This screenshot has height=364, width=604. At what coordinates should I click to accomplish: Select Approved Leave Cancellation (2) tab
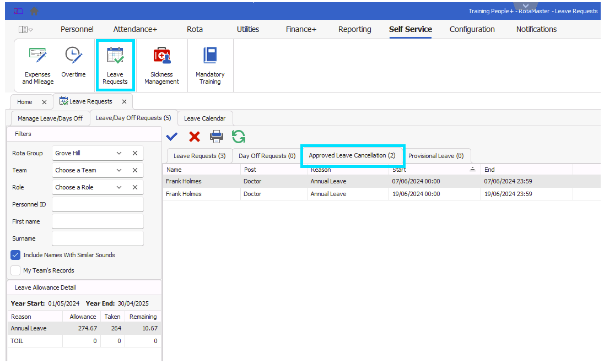point(352,155)
